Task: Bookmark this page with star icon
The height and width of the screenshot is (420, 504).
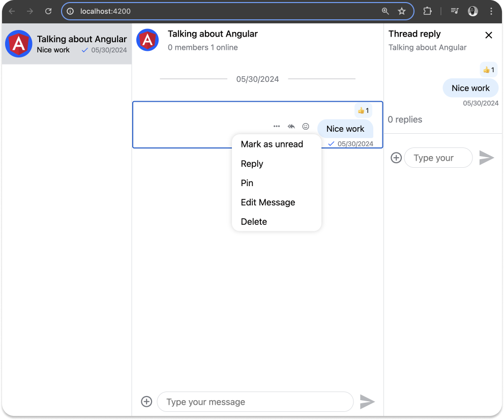Action: point(401,11)
